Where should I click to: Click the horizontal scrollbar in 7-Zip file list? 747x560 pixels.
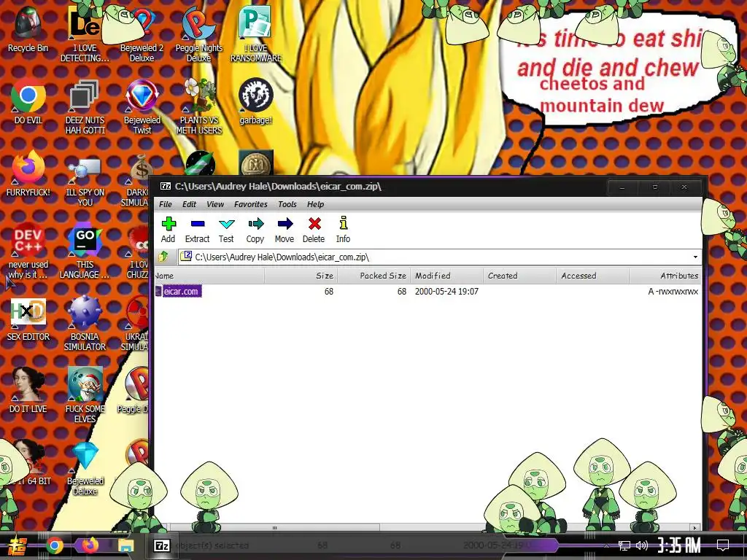(x=275, y=528)
